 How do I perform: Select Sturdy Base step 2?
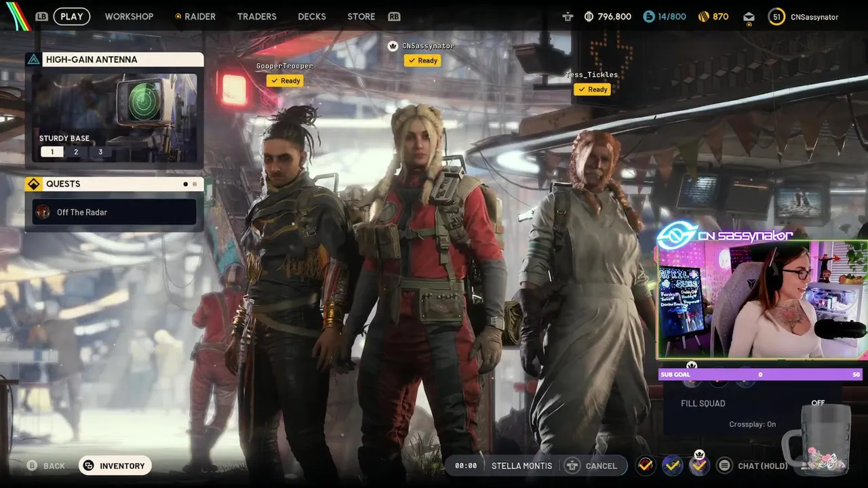pyautogui.click(x=76, y=152)
